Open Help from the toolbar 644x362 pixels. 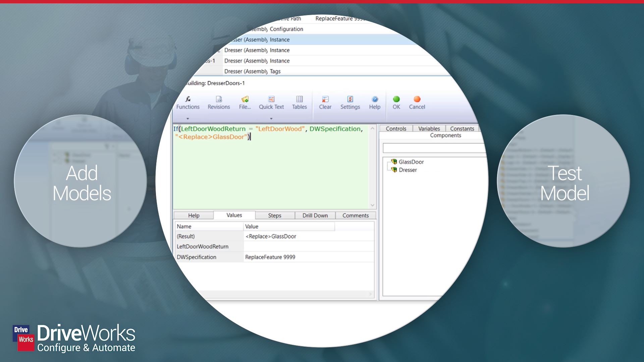point(374,102)
